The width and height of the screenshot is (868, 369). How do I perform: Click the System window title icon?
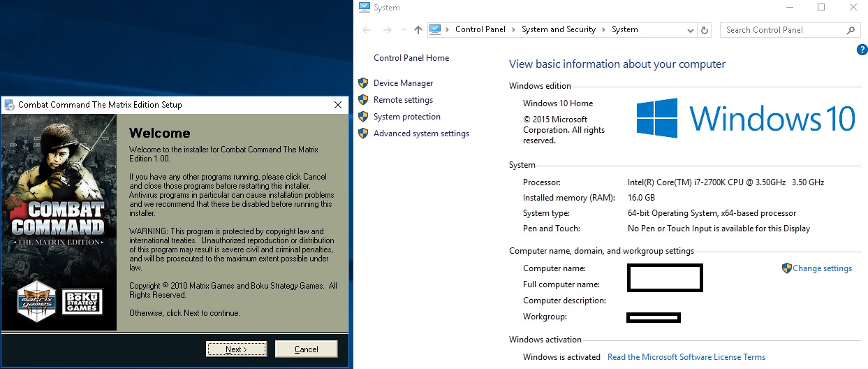click(x=364, y=8)
